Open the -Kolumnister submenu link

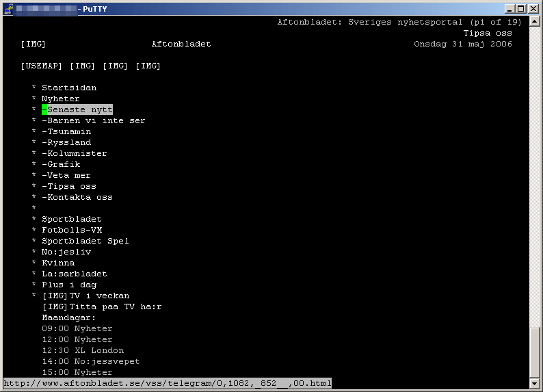75,153
